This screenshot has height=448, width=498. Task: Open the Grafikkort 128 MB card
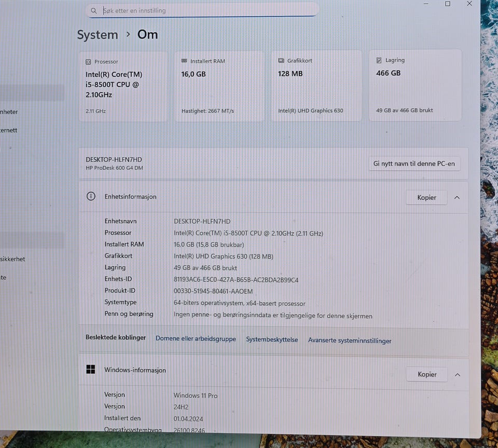(316, 86)
